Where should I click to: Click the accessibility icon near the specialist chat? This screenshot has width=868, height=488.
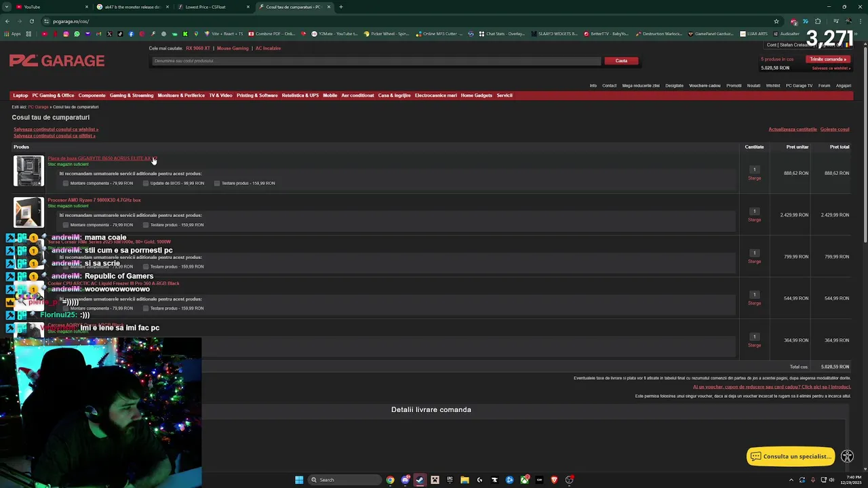(847, 456)
